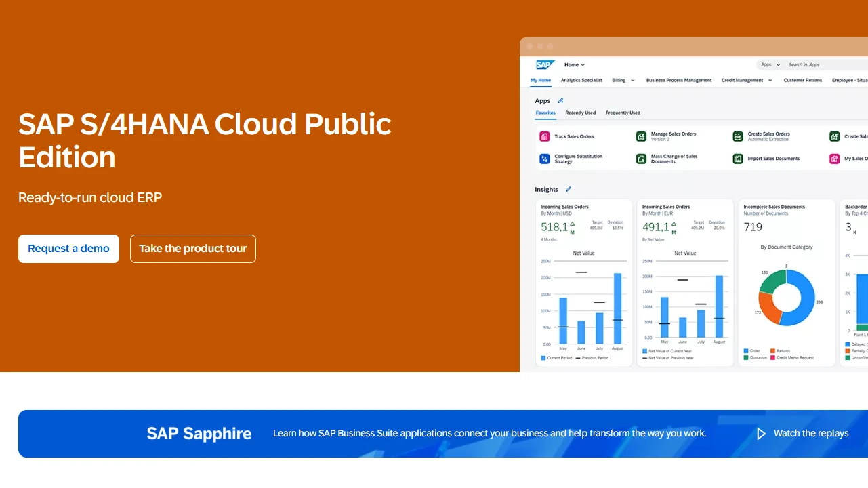This screenshot has height=488, width=868.
Task: Click the orange Returns legend swatch
Action: click(772, 351)
